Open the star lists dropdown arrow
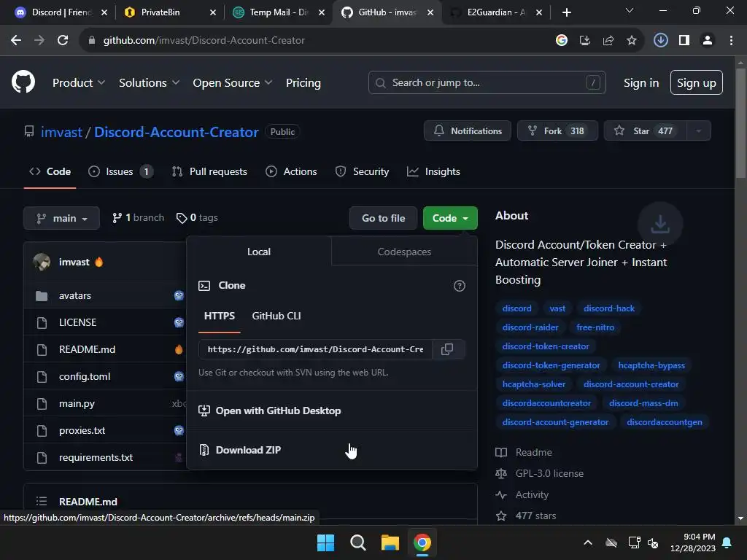The height and width of the screenshot is (560, 747). [699, 131]
